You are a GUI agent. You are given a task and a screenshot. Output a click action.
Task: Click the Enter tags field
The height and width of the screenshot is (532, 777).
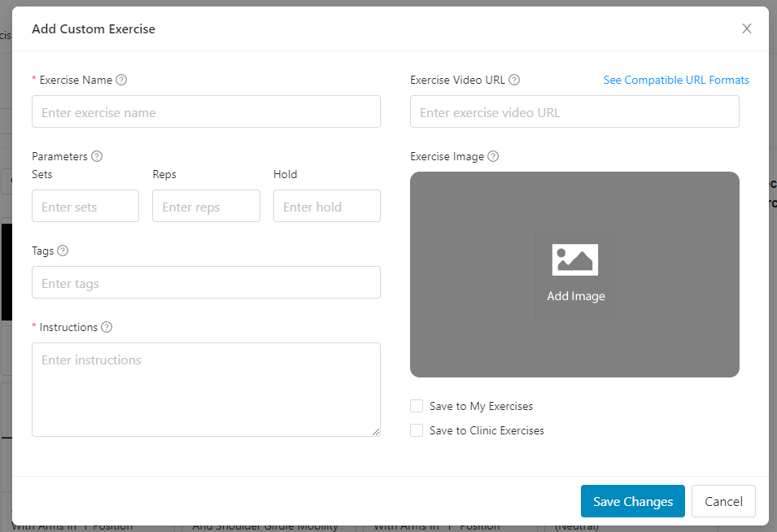[x=206, y=283]
